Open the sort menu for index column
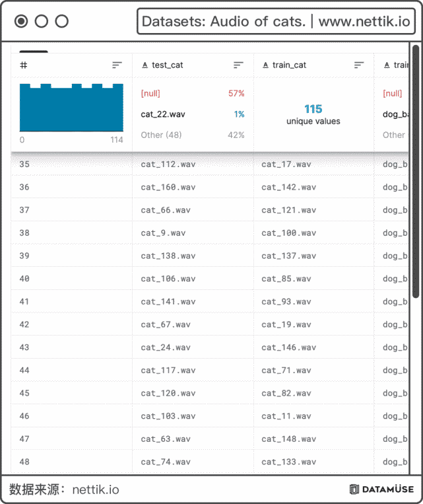The image size is (423, 504). [x=117, y=65]
